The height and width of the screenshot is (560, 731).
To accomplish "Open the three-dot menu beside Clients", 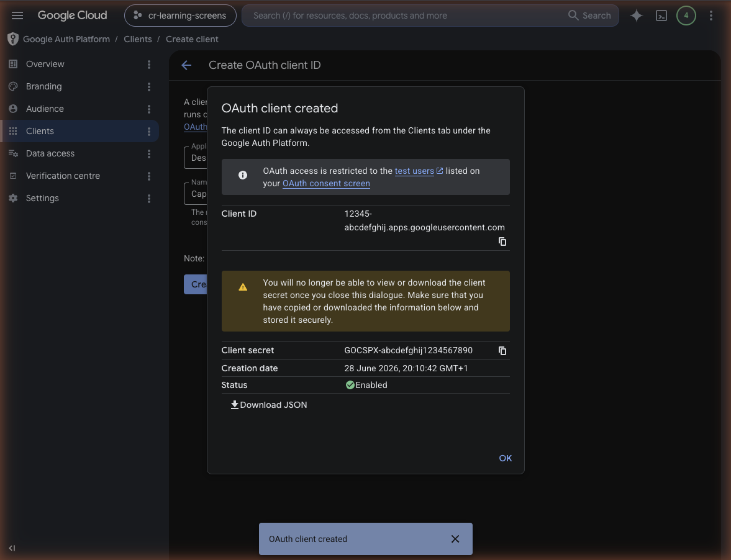I will point(149,132).
